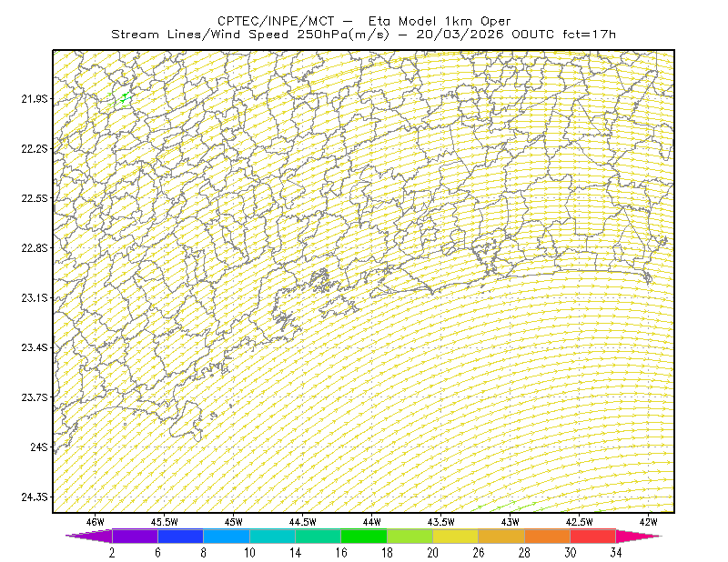The height and width of the screenshot is (562, 728).
Task: Click the longitude label 44.5W
Action: tap(303, 522)
